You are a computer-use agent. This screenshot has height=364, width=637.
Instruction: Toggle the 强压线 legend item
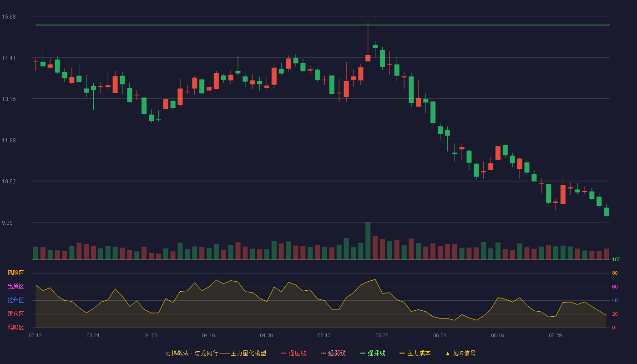293,353
